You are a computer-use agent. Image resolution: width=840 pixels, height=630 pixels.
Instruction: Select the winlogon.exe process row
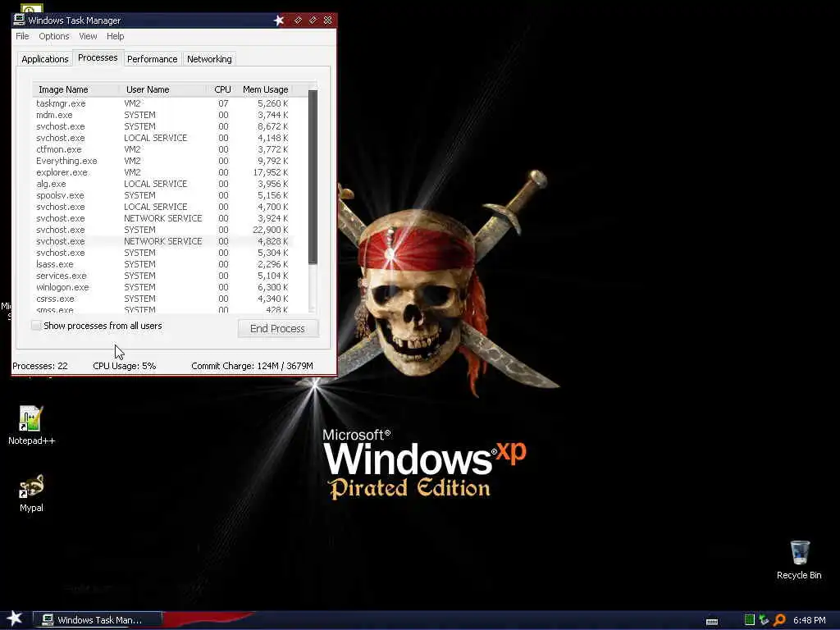pos(163,287)
